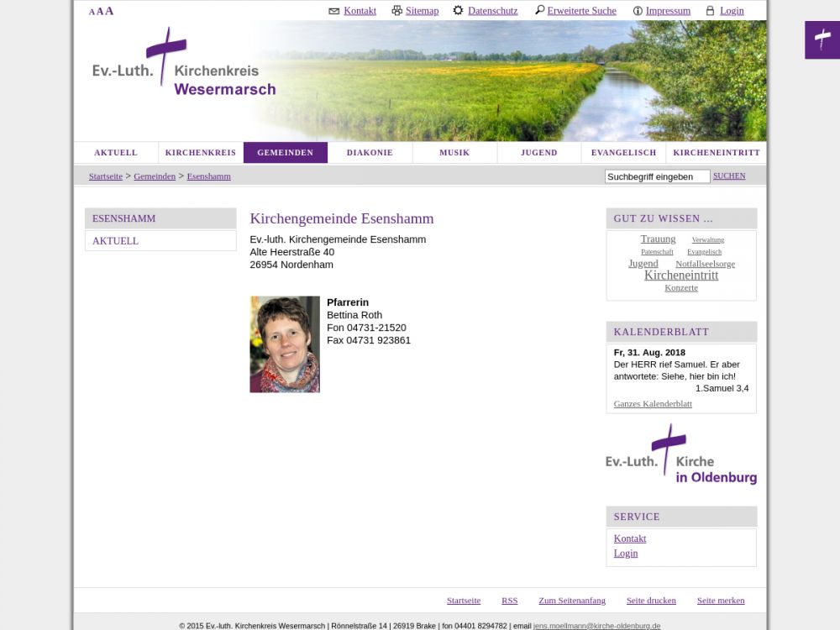
Task: Click the envelope icon beside Kontakt
Action: click(333, 11)
